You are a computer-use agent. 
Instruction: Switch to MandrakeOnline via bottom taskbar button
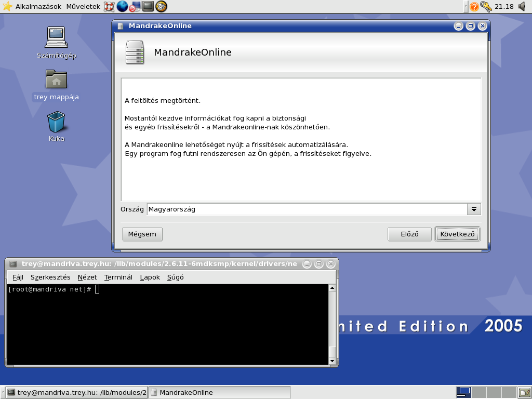pyautogui.click(x=220, y=393)
